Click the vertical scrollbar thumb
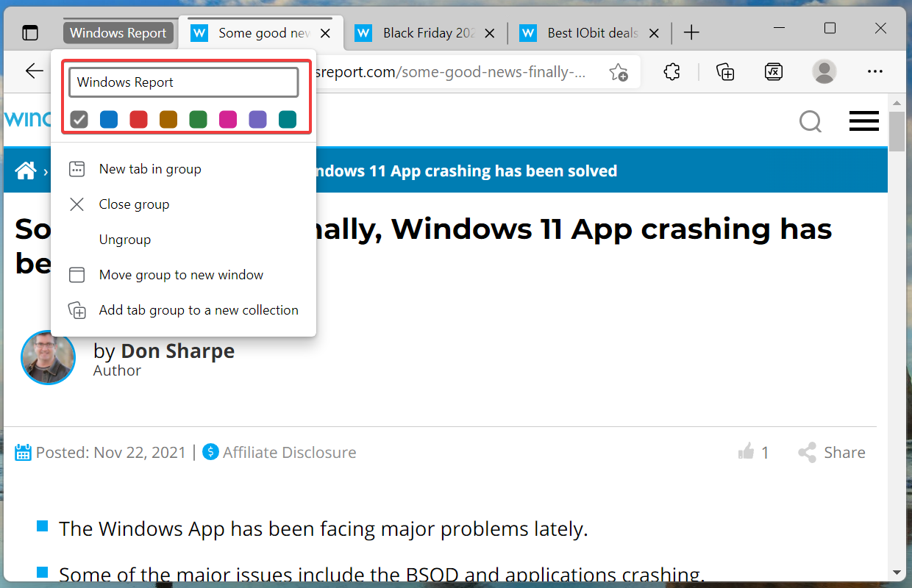The width and height of the screenshot is (912, 588). click(897, 131)
